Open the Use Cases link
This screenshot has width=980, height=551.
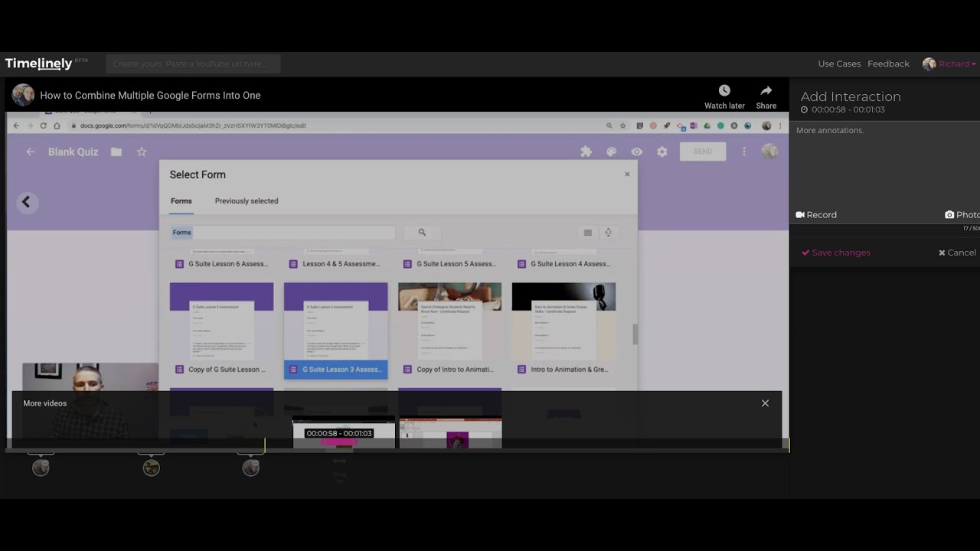tap(839, 64)
